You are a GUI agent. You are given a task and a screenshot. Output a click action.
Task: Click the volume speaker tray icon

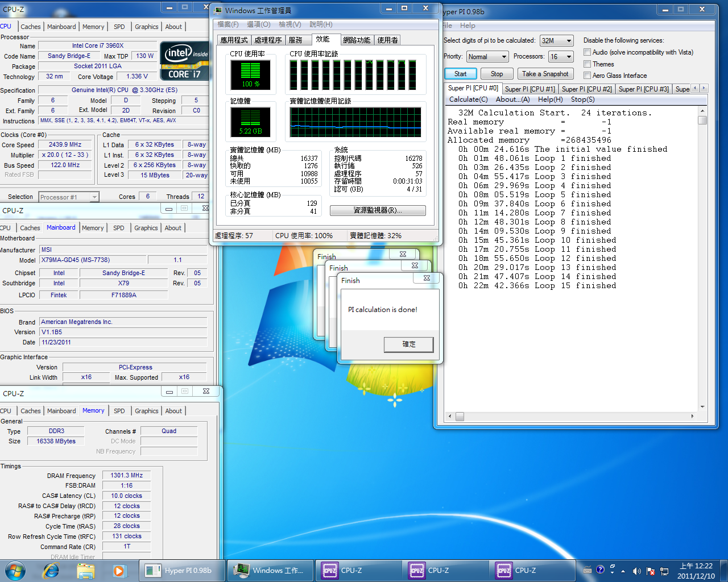tap(636, 571)
